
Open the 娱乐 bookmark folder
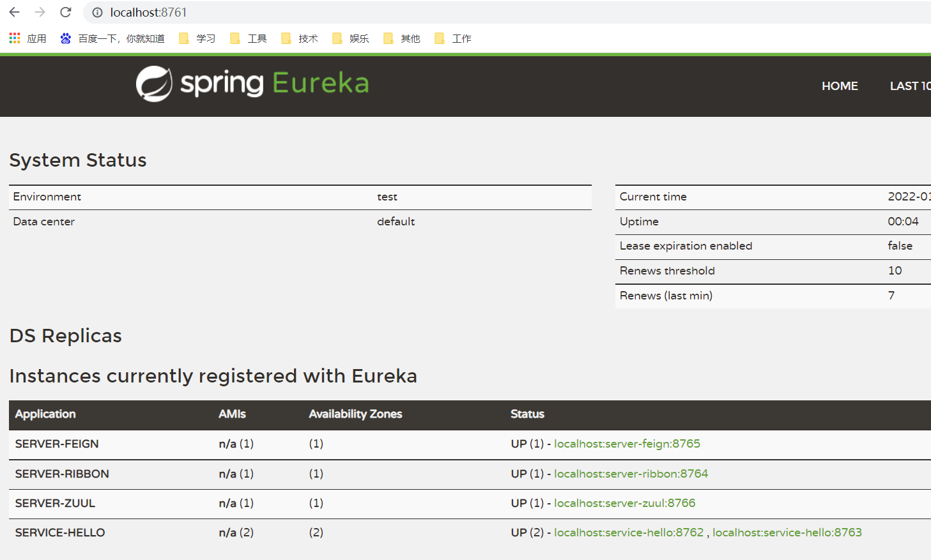coord(350,38)
